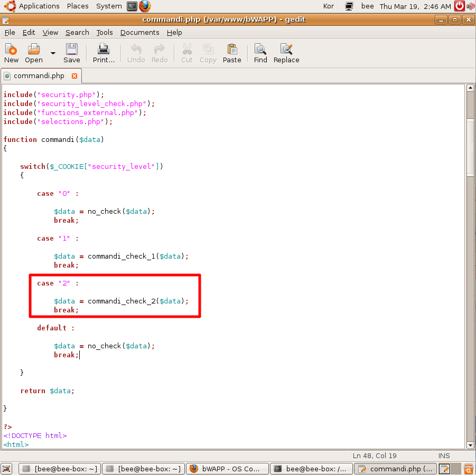This screenshot has height=475, width=476.
Task: Open the Search menu
Action: (77, 32)
